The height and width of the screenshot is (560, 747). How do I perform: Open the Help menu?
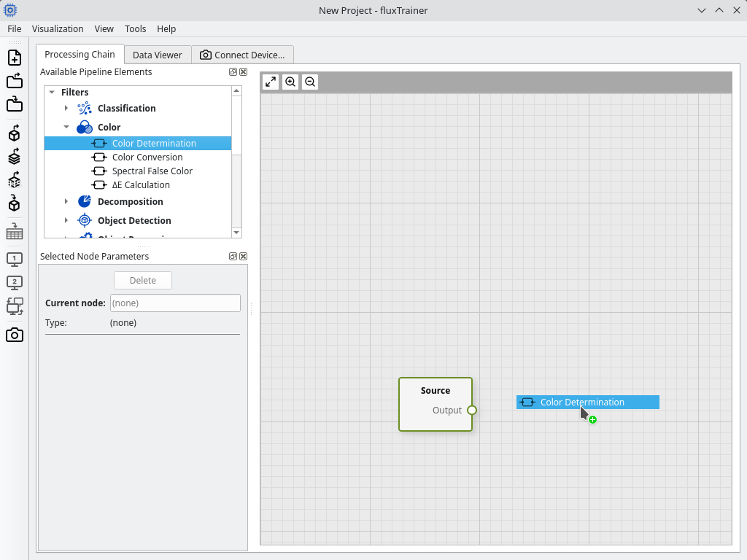pos(166,28)
